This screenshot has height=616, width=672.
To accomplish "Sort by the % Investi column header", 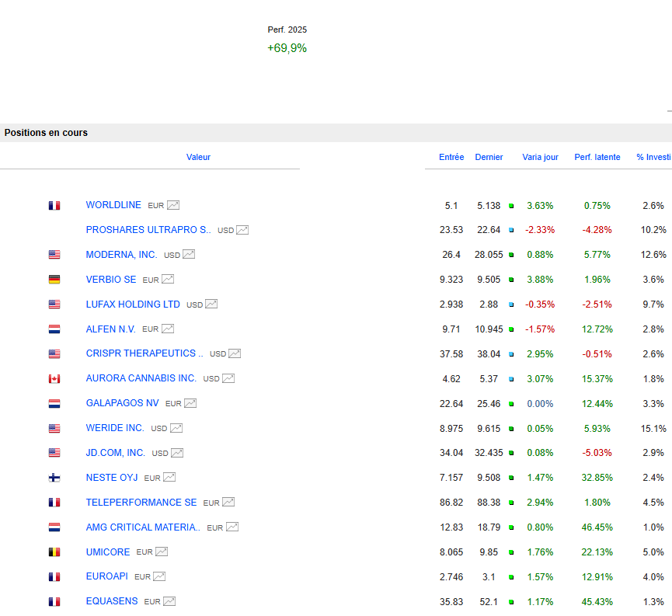I will tap(653, 158).
